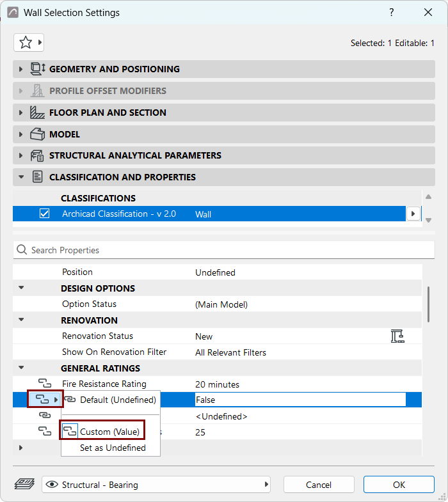Open the Structural - Bearing layer dropdown

click(x=156, y=484)
